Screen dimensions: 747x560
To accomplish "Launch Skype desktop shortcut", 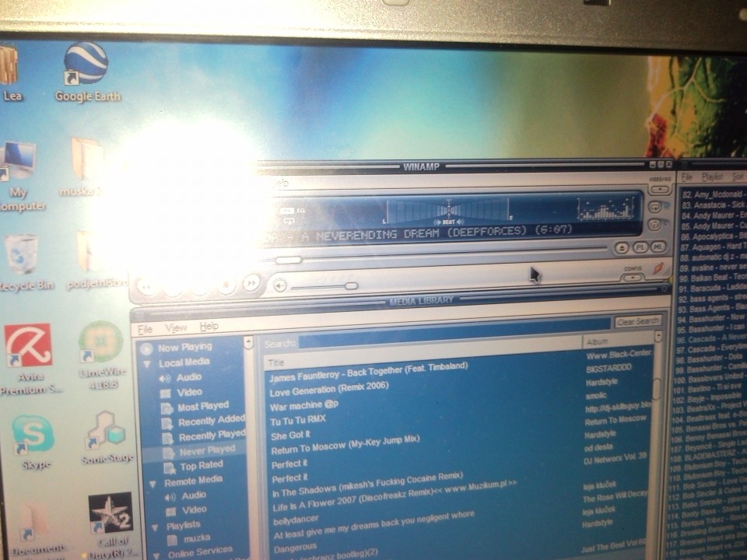I will pos(33,443).
